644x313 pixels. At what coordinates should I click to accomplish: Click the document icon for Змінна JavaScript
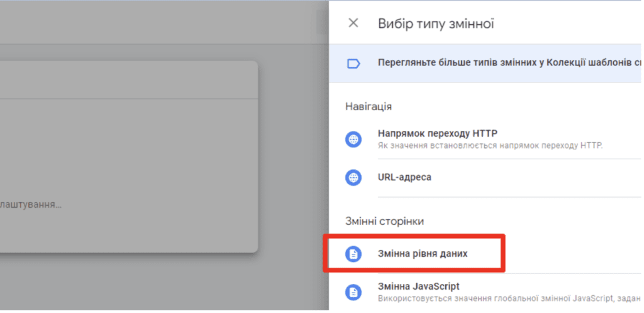[x=353, y=292]
